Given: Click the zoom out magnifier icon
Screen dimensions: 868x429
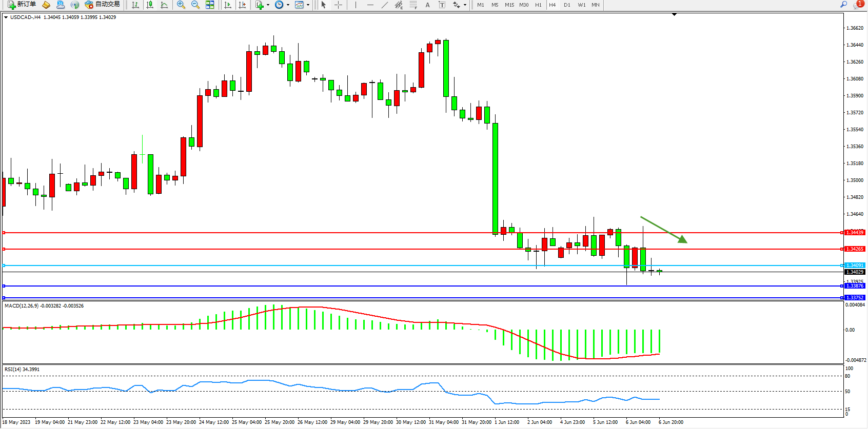Looking at the screenshot, I should click(195, 5).
